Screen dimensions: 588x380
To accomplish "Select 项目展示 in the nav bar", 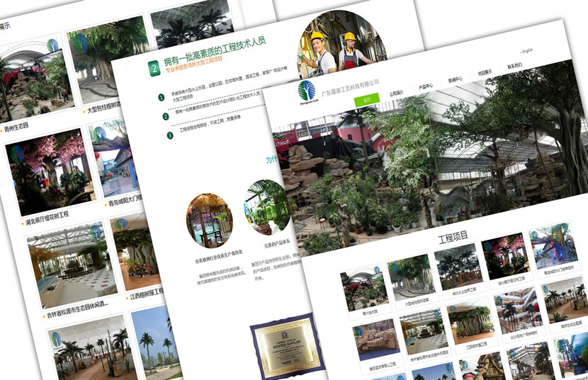I will pos(485,73).
